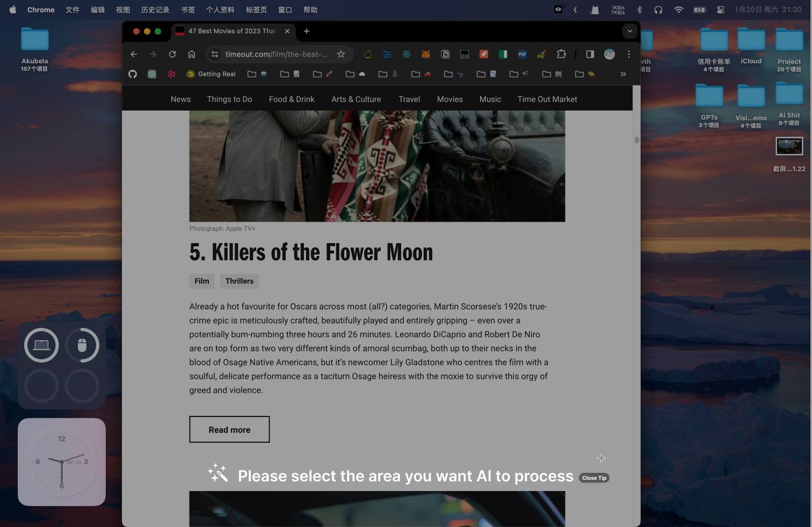The height and width of the screenshot is (527, 812).
Task: Go back with the browser back arrow
Action: tap(134, 54)
